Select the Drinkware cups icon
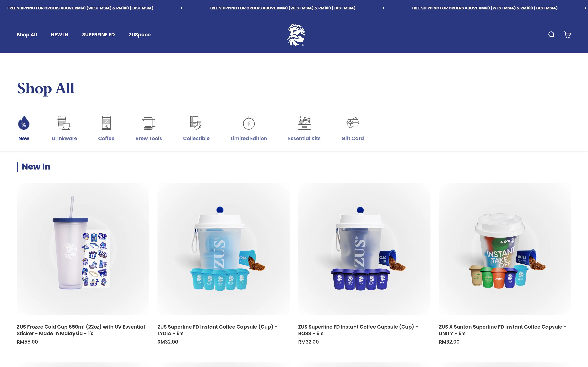The image size is (588, 367). click(x=64, y=123)
